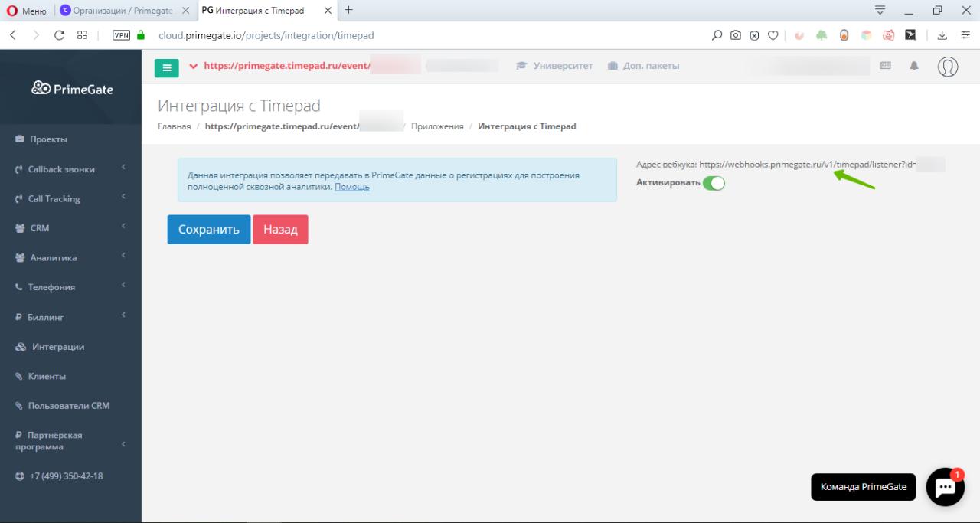Click the orange capsule extension icon
This screenshot has width=980, height=523.
pyautogui.click(x=844, y=35)
